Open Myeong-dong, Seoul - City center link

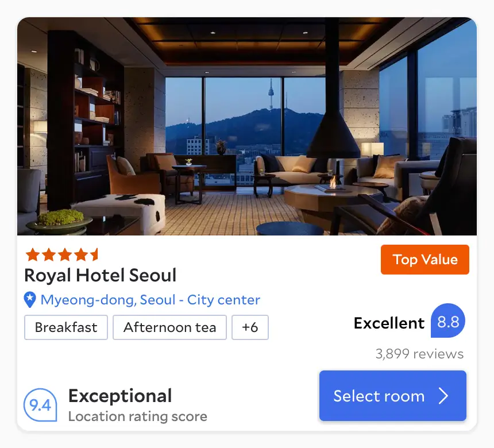click(x=150, y=300)
